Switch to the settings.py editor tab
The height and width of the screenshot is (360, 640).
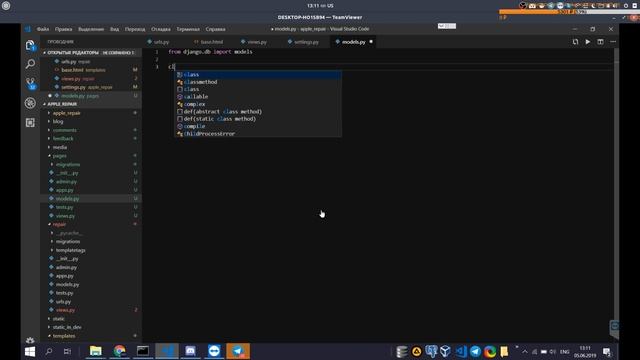(x=306, y=42)
